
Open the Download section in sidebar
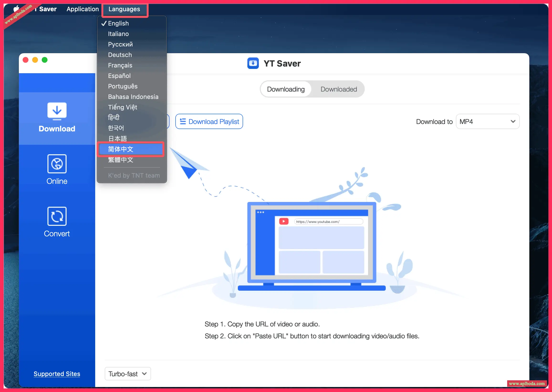(x=57, y=118)
